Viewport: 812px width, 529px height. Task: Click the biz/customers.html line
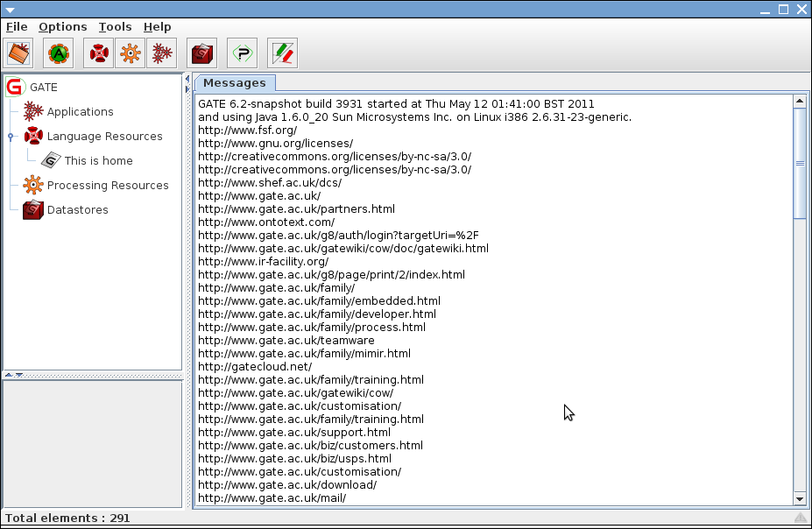coord(310,446)
